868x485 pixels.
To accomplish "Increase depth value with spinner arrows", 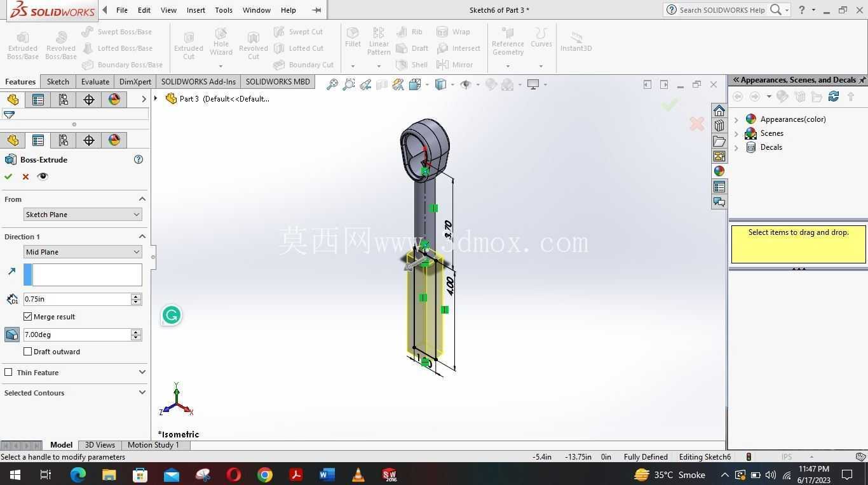I will [x=136, y=296].
